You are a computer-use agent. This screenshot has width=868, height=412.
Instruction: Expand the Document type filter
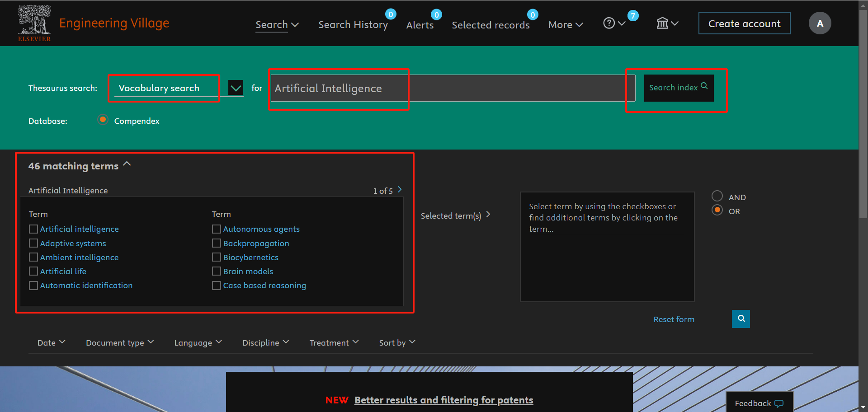tap(120, 342)
